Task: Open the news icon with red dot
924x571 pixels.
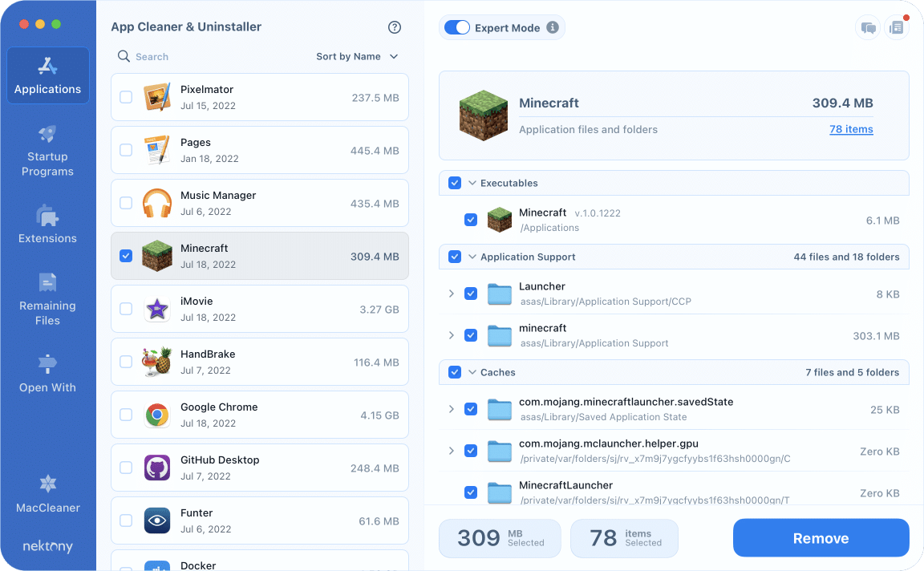Action: pos(896,28)
